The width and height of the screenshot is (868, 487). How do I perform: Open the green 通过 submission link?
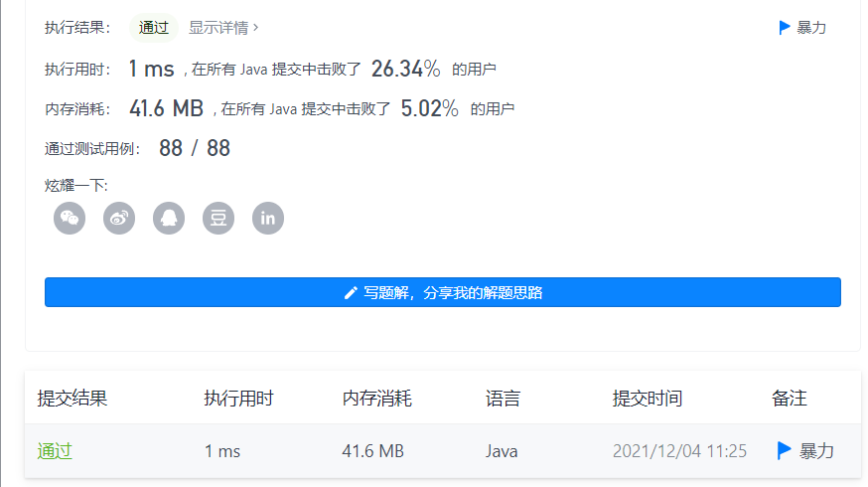55,451
